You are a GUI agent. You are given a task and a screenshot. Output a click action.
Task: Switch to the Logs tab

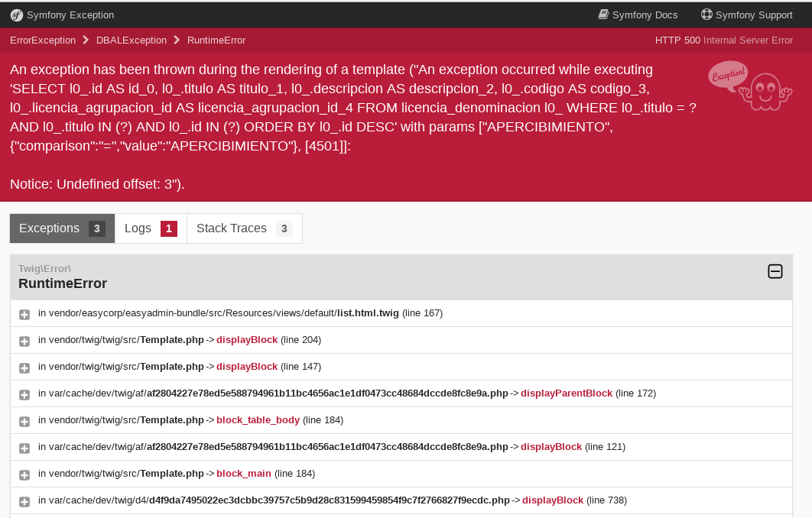150,228
